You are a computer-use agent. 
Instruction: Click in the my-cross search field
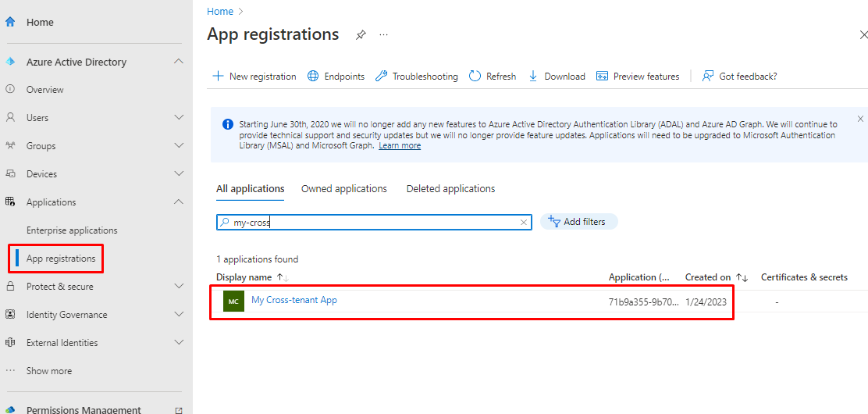pyautogui.click(x=375, y=223)
